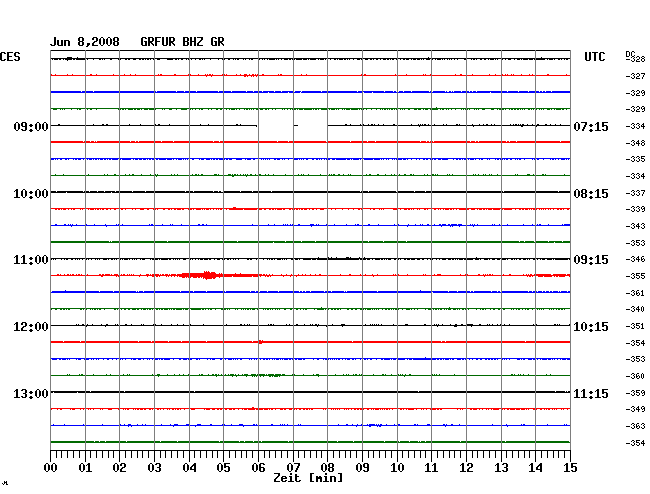The height and width of the screenshot is (494, 650).
Task: Click the small red spike at minute 06
Action: [260, 342]
